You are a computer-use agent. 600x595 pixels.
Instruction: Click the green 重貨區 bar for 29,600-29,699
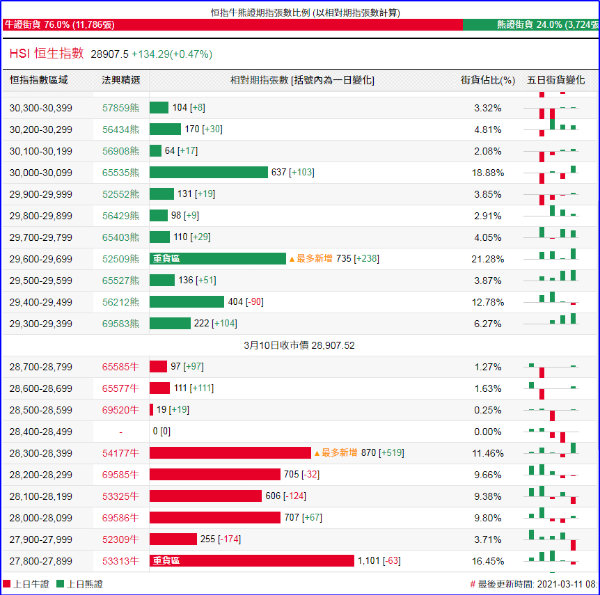[x=218, y=259]
